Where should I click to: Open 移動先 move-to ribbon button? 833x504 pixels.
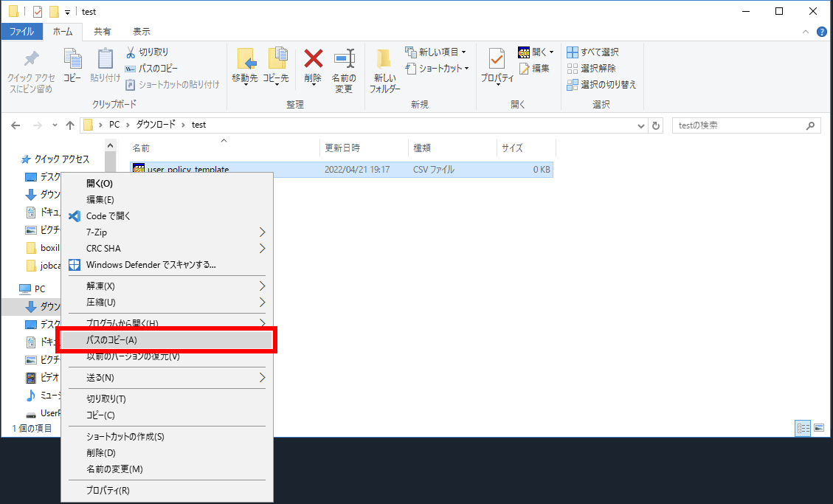[x=245, y=67]
